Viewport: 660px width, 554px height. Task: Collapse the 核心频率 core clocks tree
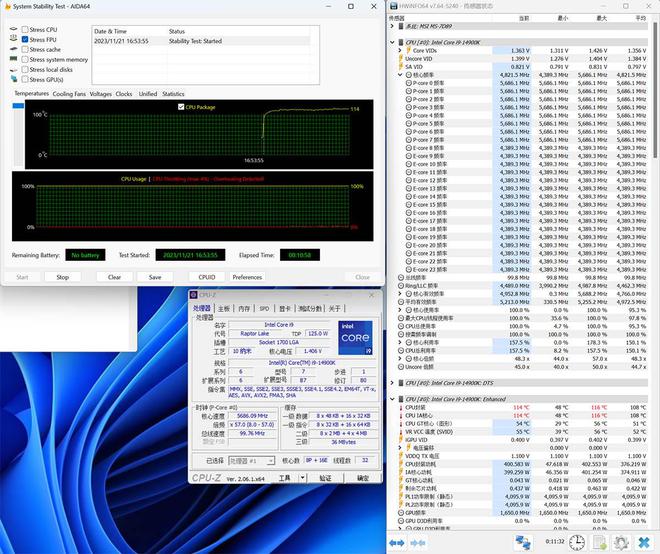[400, 75]
